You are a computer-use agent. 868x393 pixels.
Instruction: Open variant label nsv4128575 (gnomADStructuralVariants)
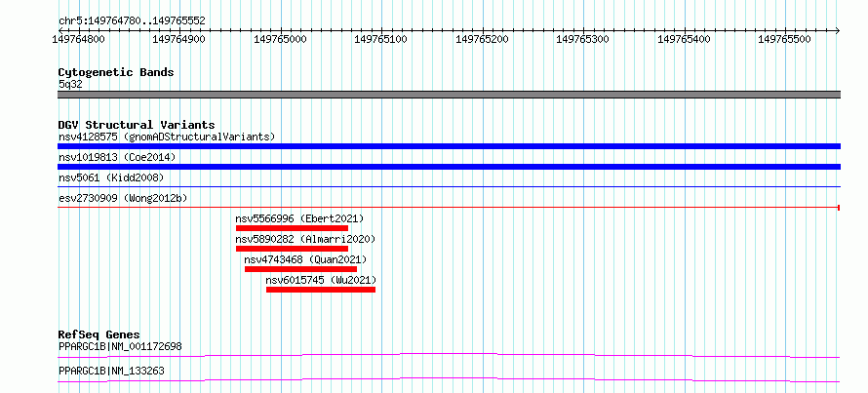point(167,137)
